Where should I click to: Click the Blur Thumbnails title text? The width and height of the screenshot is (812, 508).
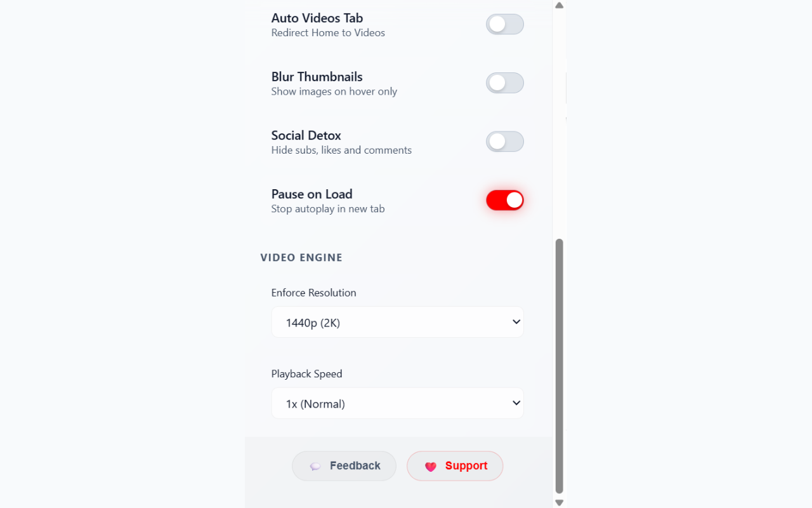[x=317, y=77]
